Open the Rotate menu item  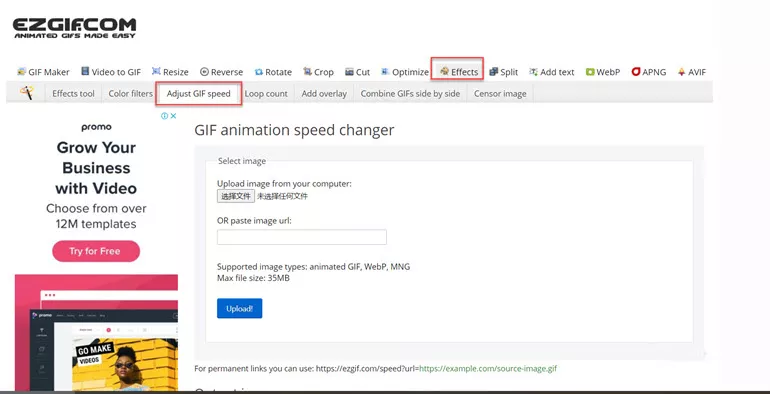[273, 72]
